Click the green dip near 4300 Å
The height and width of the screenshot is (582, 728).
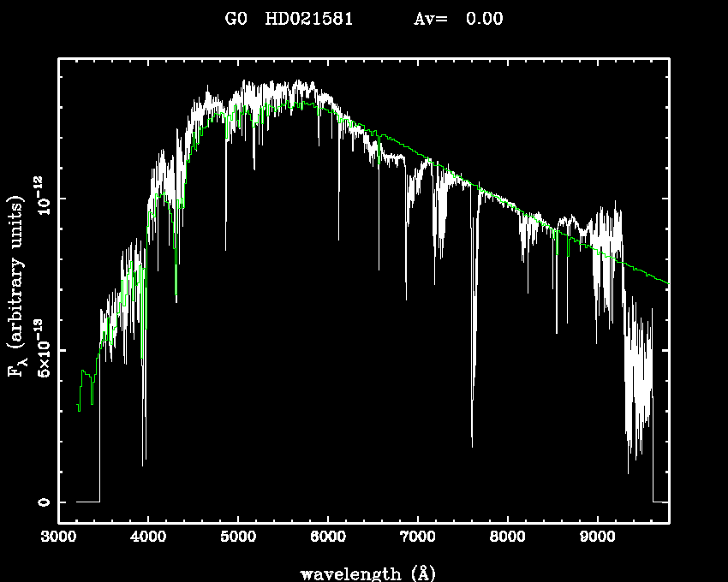tap(176, 293)
